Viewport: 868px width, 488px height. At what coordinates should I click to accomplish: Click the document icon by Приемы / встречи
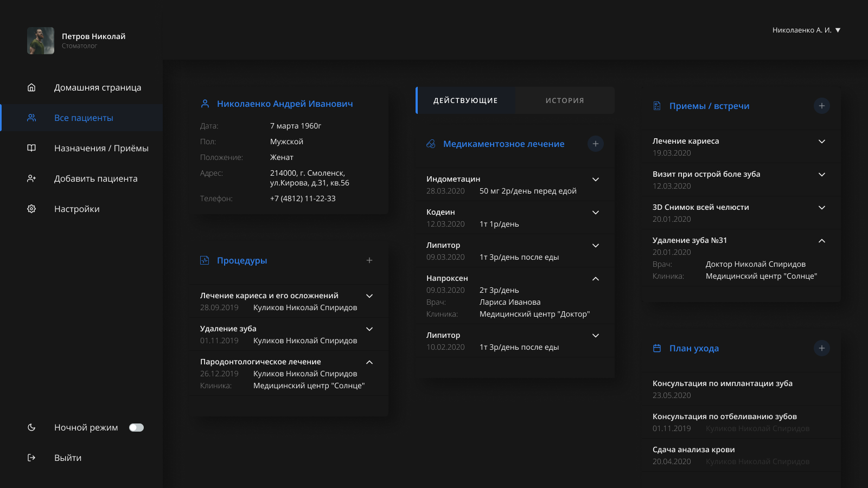657,106
